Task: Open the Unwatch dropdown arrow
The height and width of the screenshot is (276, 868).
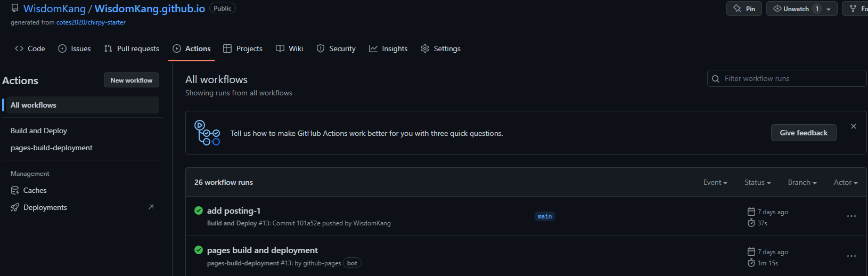Action: pos(829,9)
